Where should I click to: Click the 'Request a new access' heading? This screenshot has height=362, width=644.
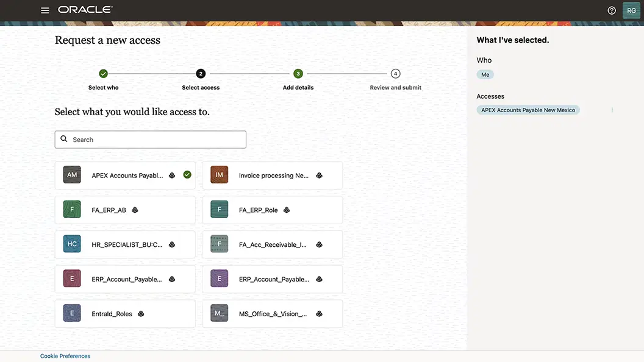(107, 40)
